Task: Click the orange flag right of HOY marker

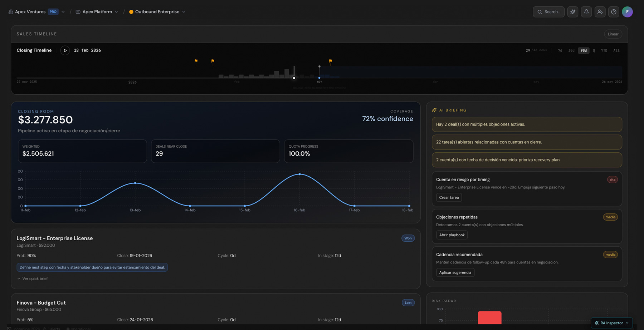Action: pyautogui.click(x=330, y=61)
